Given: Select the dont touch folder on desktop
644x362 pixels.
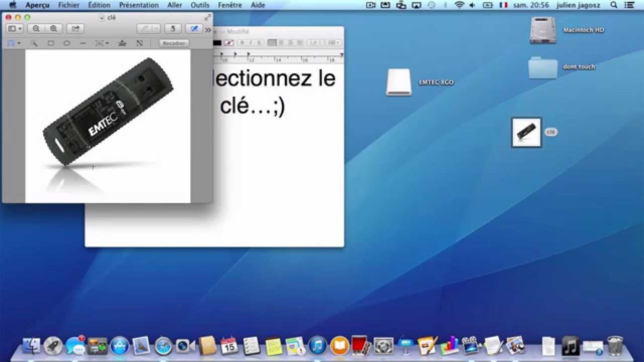Looking at the screenshot, I should 543,68.
